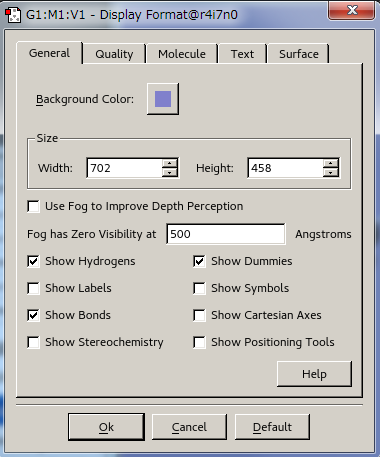Enable Use Fog to Improve Depth Perception
Screen dimensions: 380x457
pos(33,206)
